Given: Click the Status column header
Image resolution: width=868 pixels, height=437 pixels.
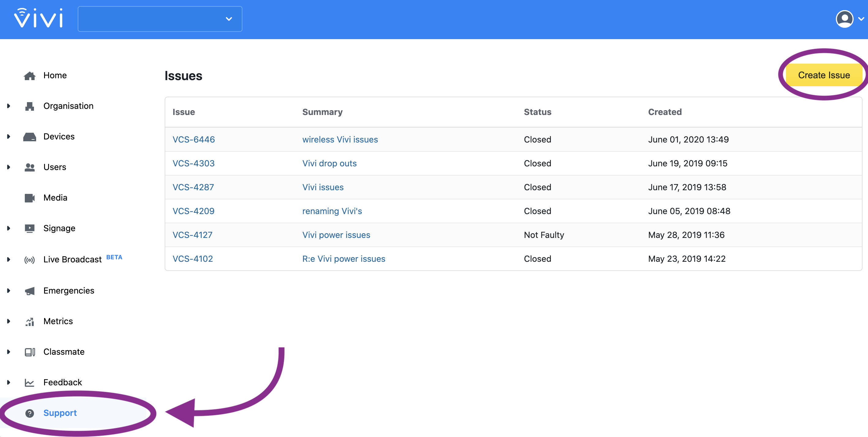Looking at the screenshot, I should 537,112.
